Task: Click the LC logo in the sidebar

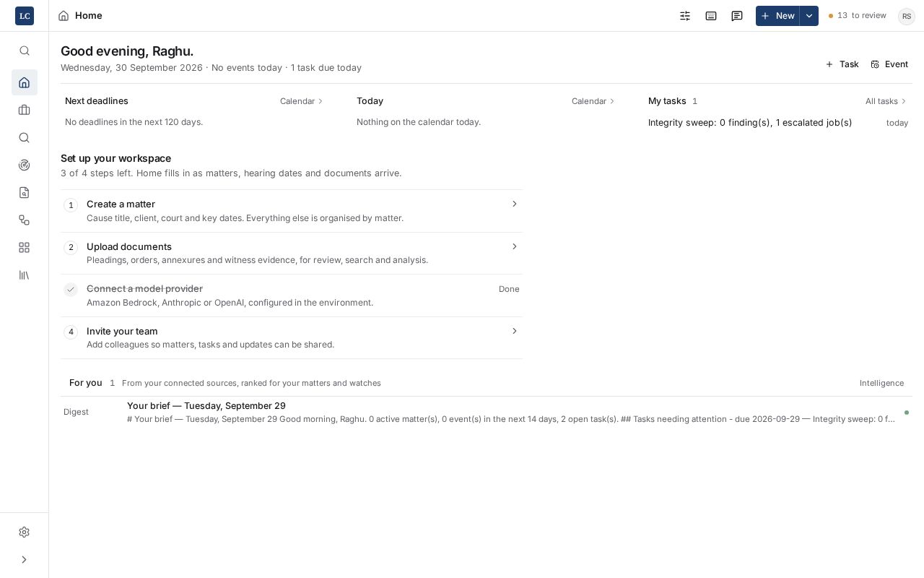Action: click(25, 16)
